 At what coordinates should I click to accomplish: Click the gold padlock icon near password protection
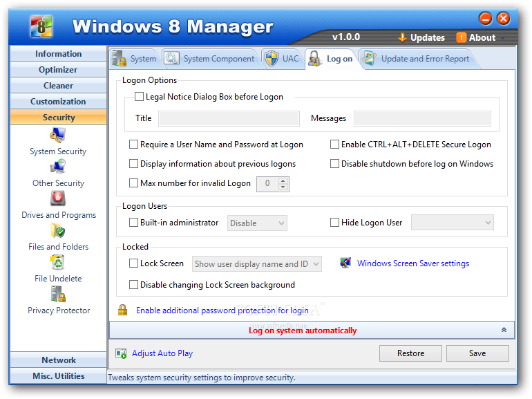[122, 310]
